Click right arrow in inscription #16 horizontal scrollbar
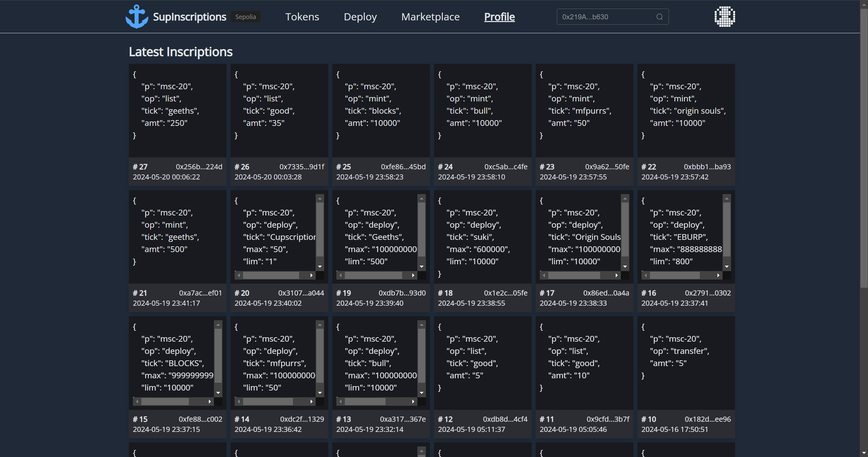Screen dimensions: 868x457 [x=718, y=275]
